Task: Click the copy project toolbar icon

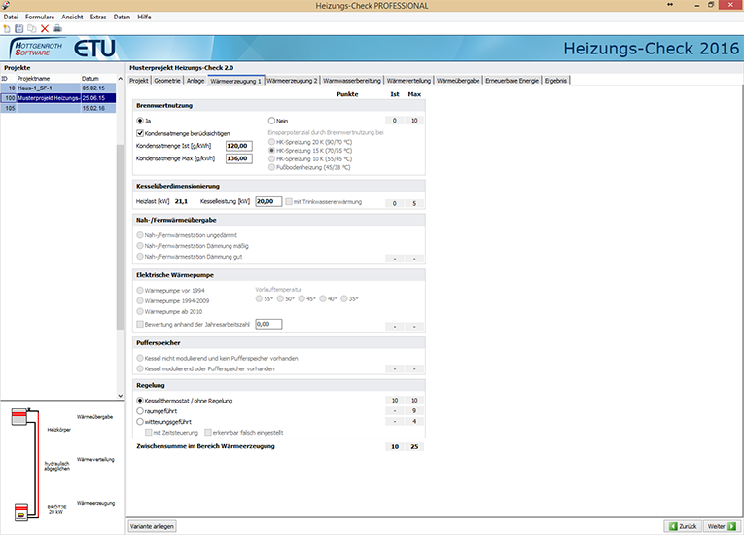Action: click(x=32, y=29)
